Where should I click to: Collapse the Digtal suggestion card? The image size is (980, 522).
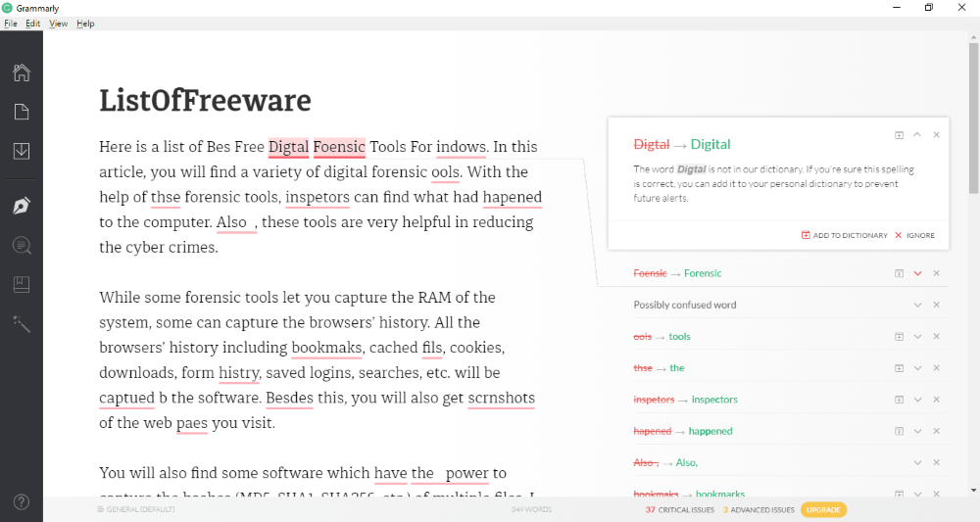click(x=917, y=135)
